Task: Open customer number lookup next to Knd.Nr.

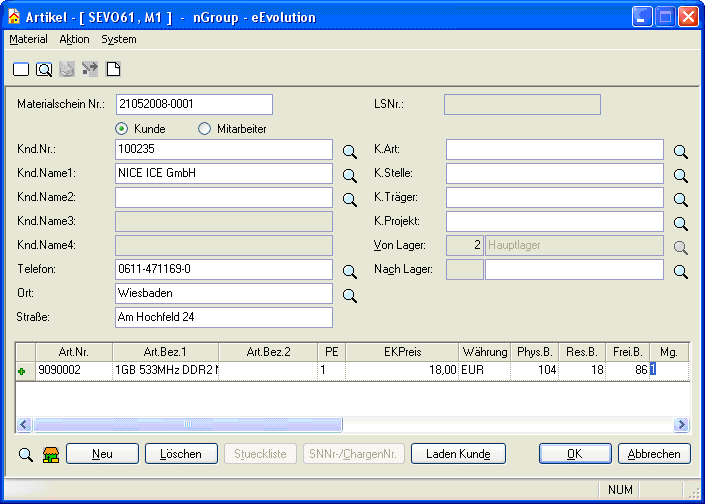Action: pos(350,151)
